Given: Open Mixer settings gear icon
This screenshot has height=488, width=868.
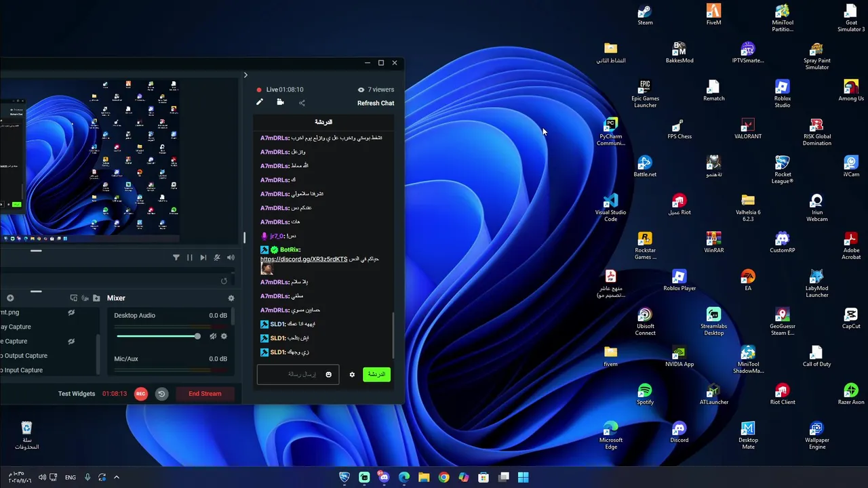Looking at the screenshot, I should coord(231,298).
